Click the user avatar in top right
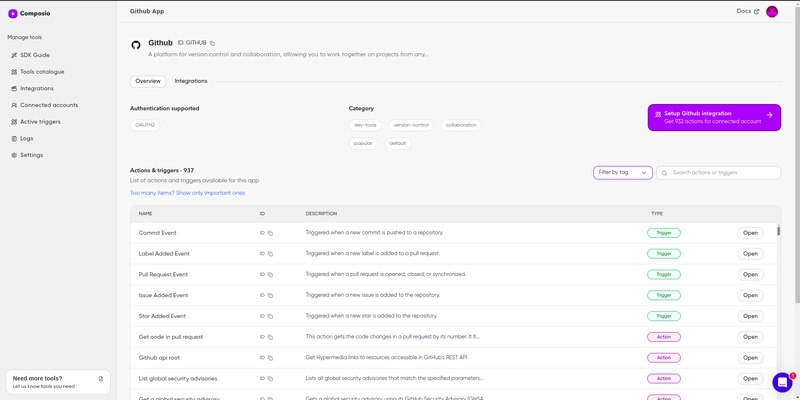Image resolution: width=800 pixels, height=400 pixels. (772, 12)
